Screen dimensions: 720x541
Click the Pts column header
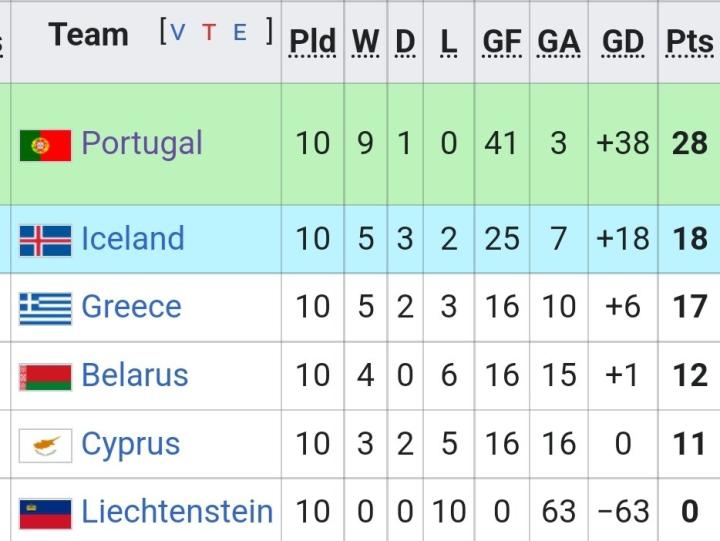[x=689, y=41]
